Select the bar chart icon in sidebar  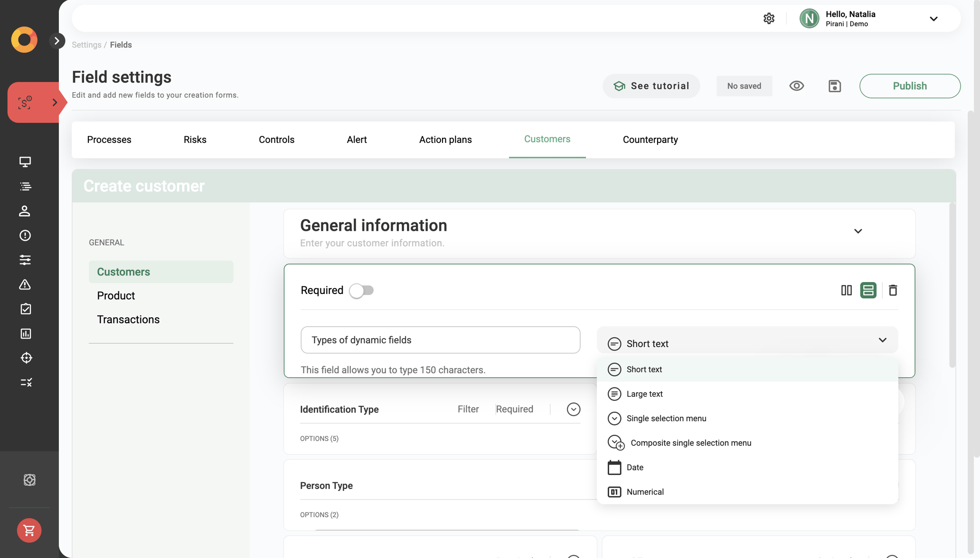pos(25,333)
